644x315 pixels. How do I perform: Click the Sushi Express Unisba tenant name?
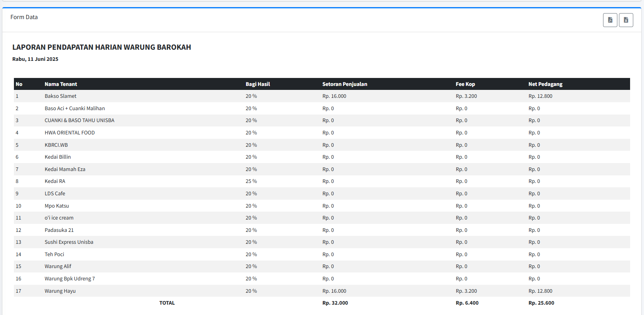69,242
